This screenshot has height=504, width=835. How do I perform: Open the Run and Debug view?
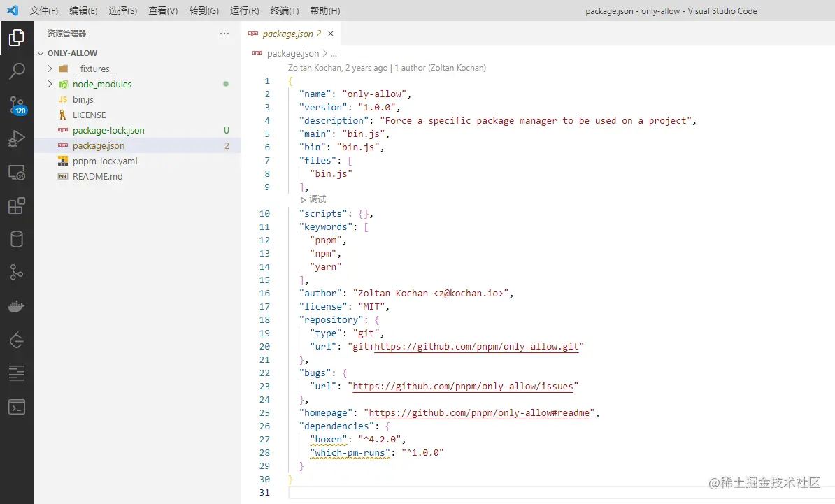point(17,138)
